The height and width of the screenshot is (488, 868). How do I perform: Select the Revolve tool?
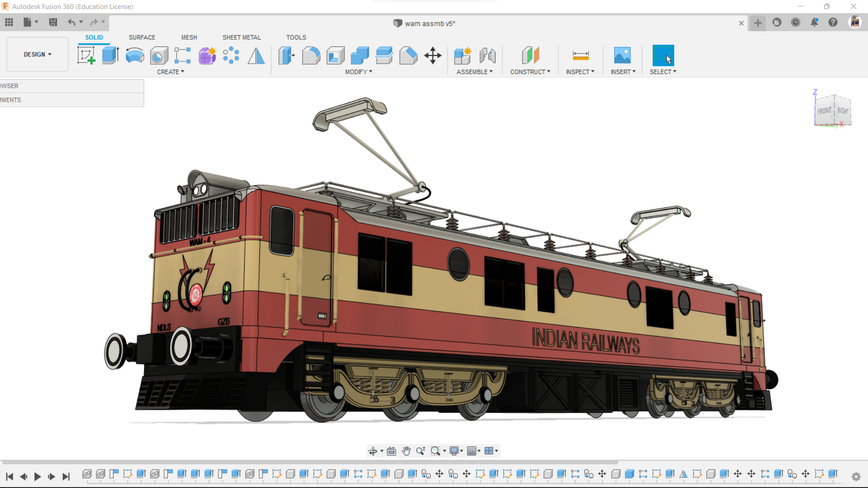click(x=135, y=56)
